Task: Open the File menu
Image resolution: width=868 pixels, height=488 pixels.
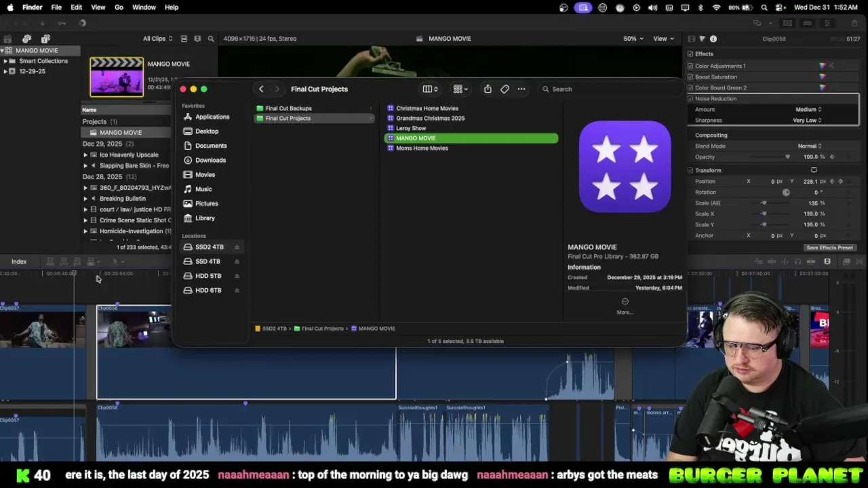Action: 56,7
